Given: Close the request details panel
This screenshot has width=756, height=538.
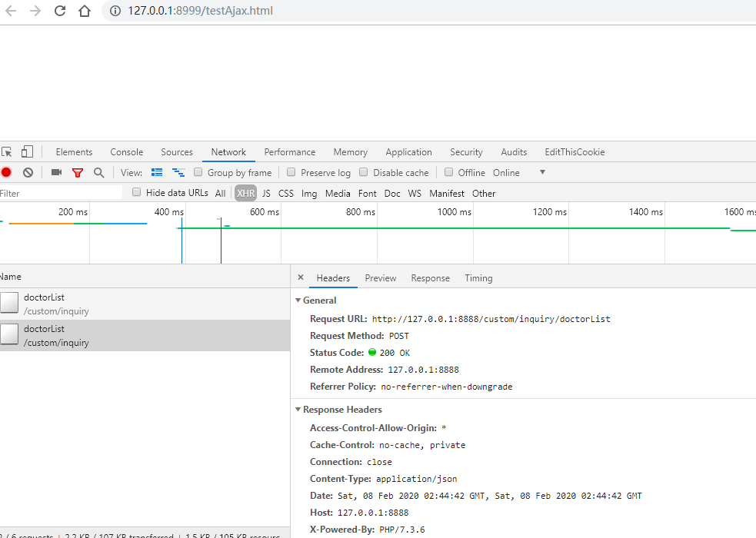Looking at the screenshot, I should (x=301, y=278).
